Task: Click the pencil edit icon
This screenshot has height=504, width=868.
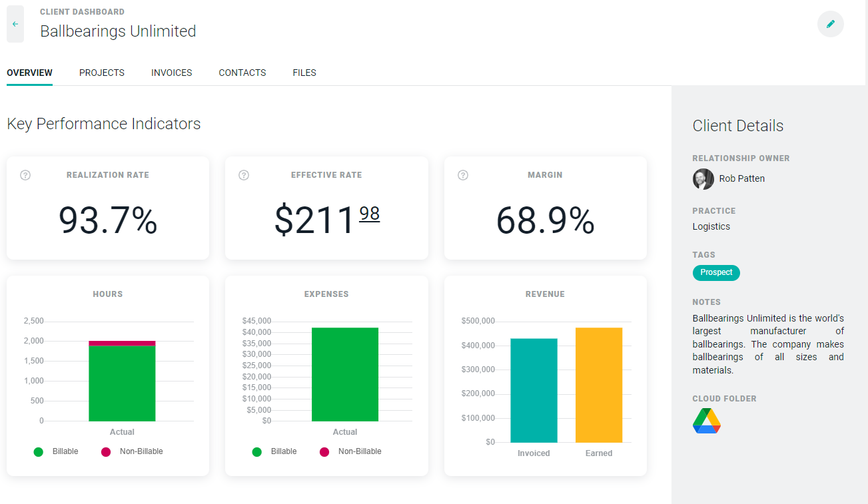Action: click(x=830, y=24)
